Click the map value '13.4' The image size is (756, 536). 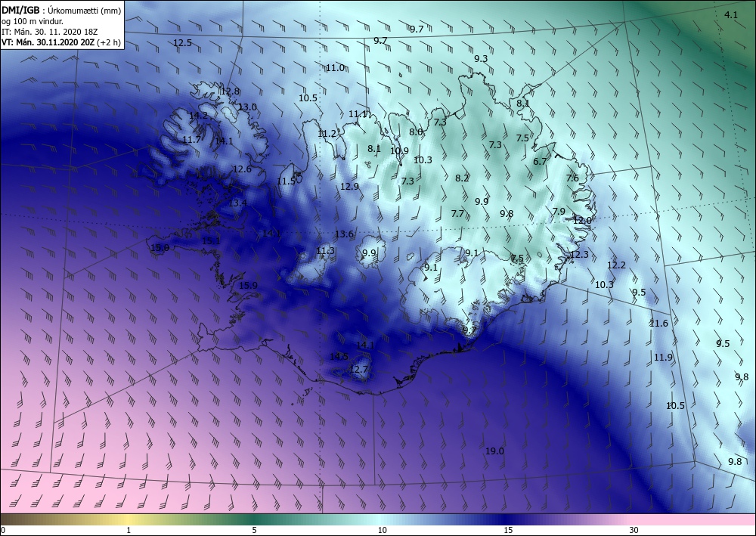click(237, 203)
